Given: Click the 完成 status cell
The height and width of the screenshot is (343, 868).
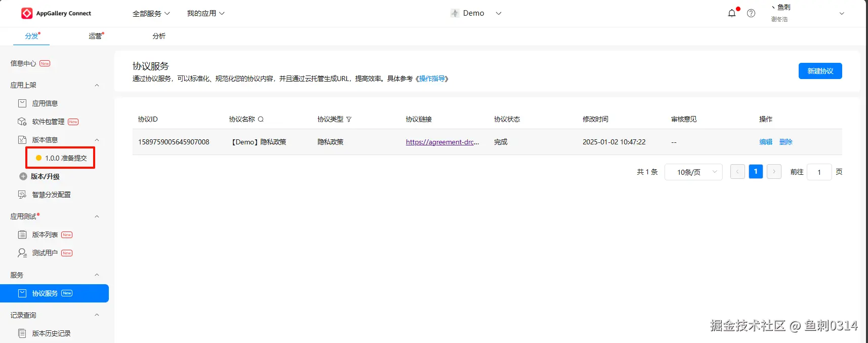Looking at the screenshot, I should [x=501, y=142].
